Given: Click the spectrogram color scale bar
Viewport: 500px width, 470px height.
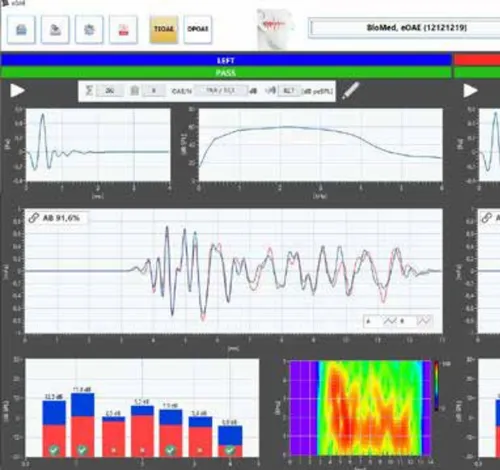Looking at the screenshot, I should click(x=436, y=386).
